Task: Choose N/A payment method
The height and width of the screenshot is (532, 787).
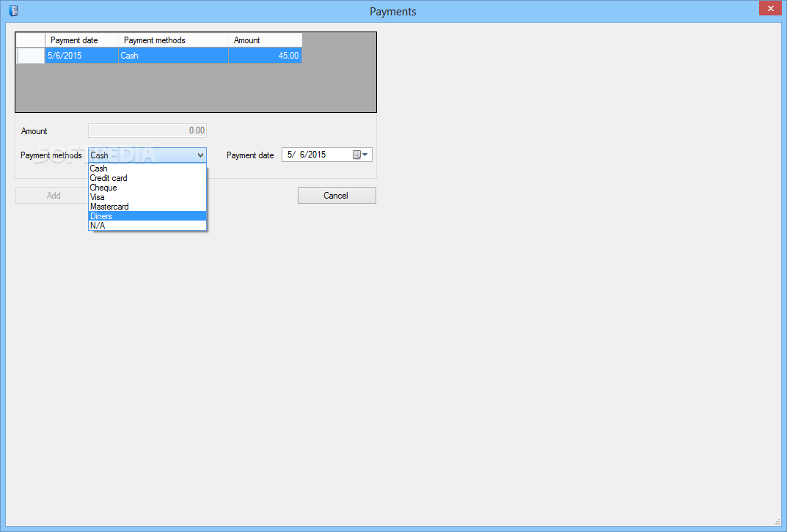Action: coord(147,226)
